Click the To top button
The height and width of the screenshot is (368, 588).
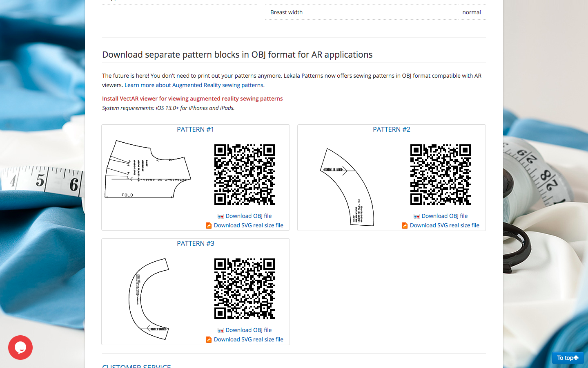(x=568, y=358)
